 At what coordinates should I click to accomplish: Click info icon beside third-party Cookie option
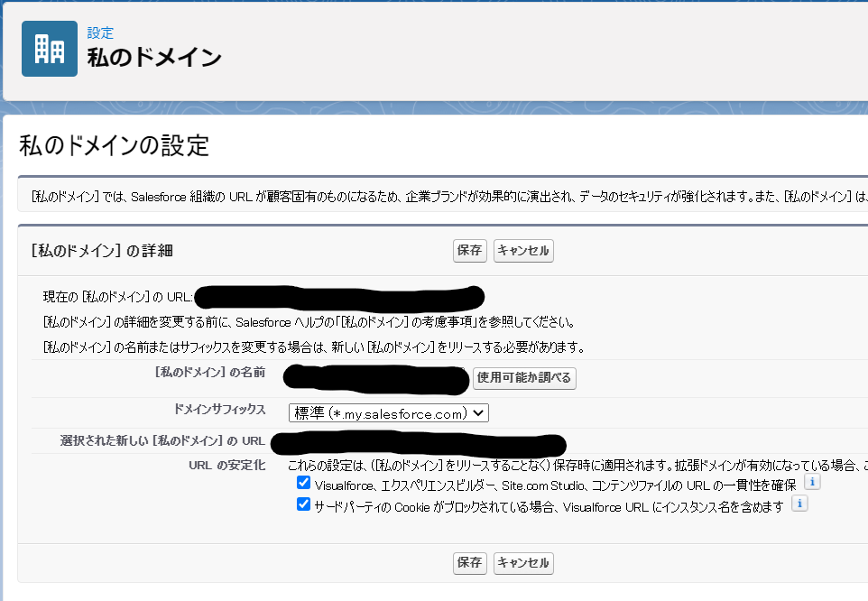tap(799, 504)
